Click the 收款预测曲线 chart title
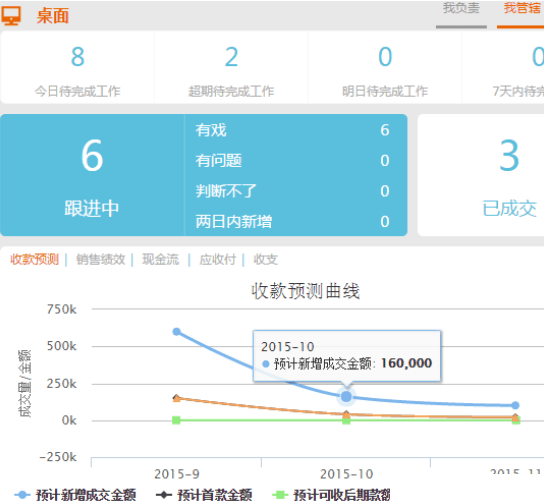Screen dimensions: 544x502 pos(306,291)
